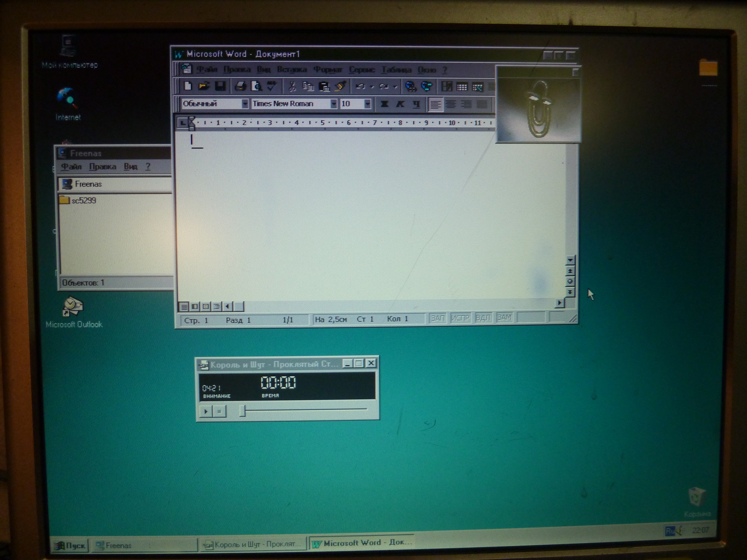Open the Правка menu in Freenas window

[x=102, y=167]
